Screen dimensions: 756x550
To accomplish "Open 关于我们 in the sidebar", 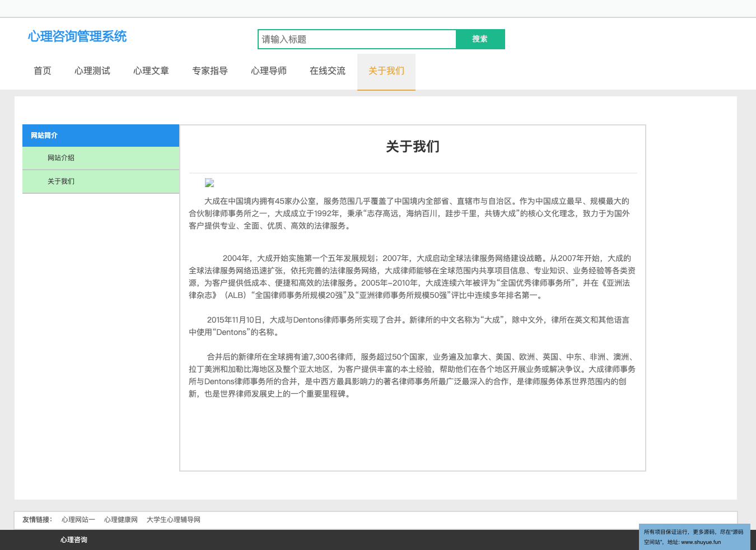I will pyautogui.click(x=101, y=181).
